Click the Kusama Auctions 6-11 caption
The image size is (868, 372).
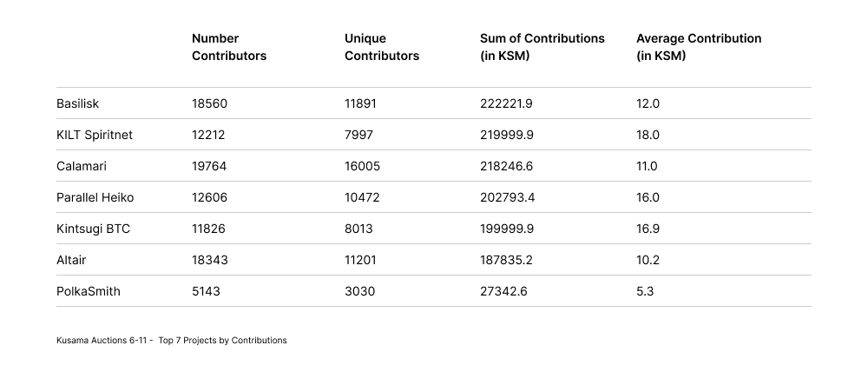point(172,340)
